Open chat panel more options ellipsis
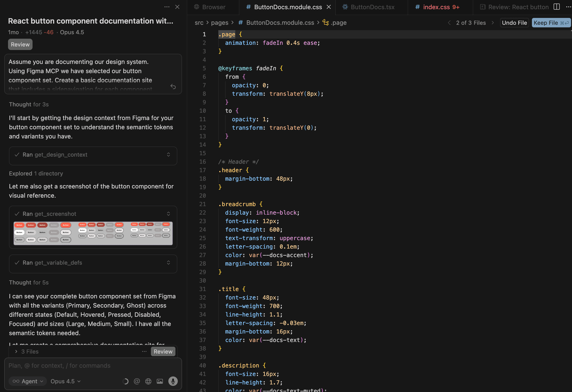The image size is (572, 392). point(167,7)
